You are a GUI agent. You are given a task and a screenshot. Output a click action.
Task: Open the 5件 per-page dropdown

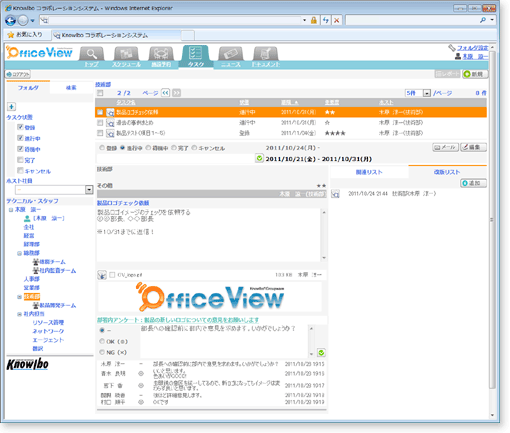427,93
